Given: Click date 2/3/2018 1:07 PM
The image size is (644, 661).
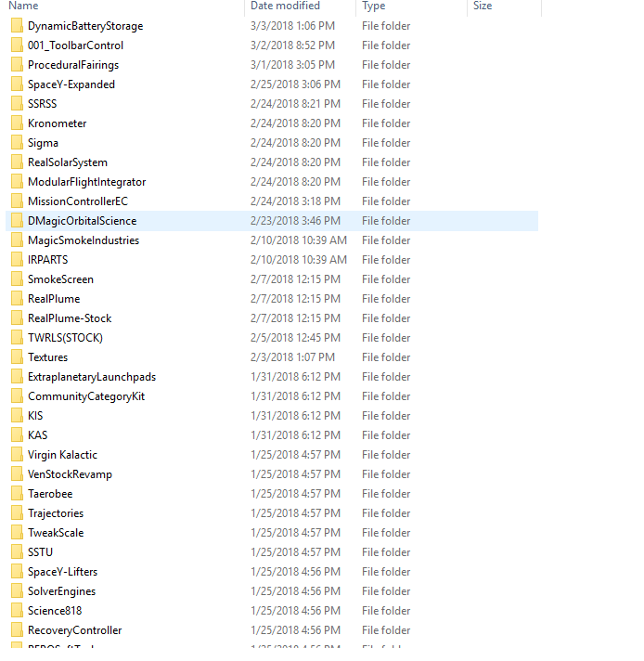Looking at the screenshot, I should point(292,357).
